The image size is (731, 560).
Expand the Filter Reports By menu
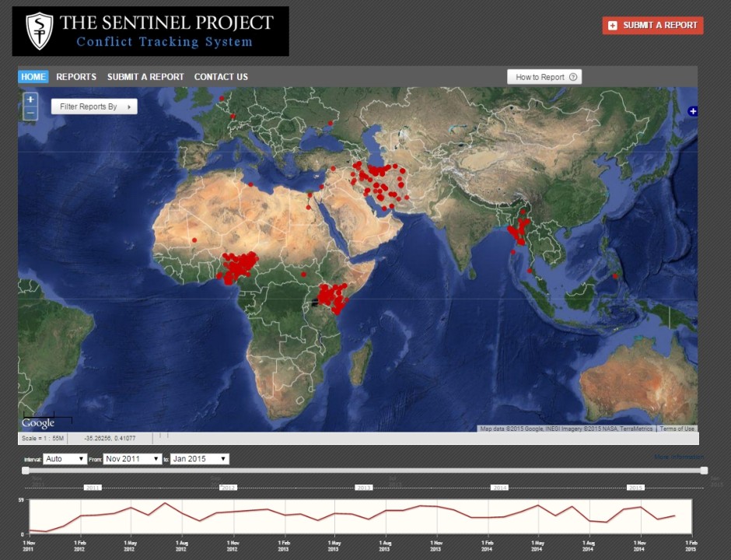(94, 107)
